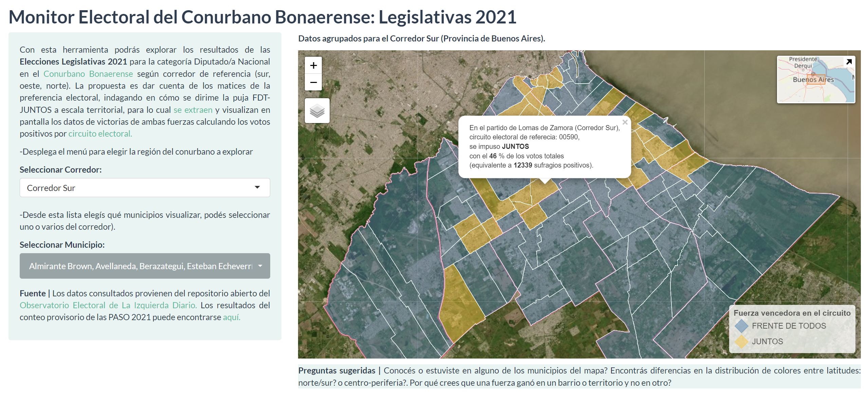Click the se extraen link
This screenshot has height=400, width=868.
pos(192,109)
